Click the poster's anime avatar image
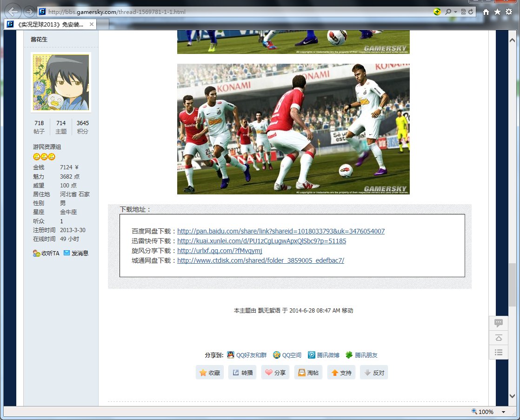The image size is (520, 420). click(x=60, y=82)
